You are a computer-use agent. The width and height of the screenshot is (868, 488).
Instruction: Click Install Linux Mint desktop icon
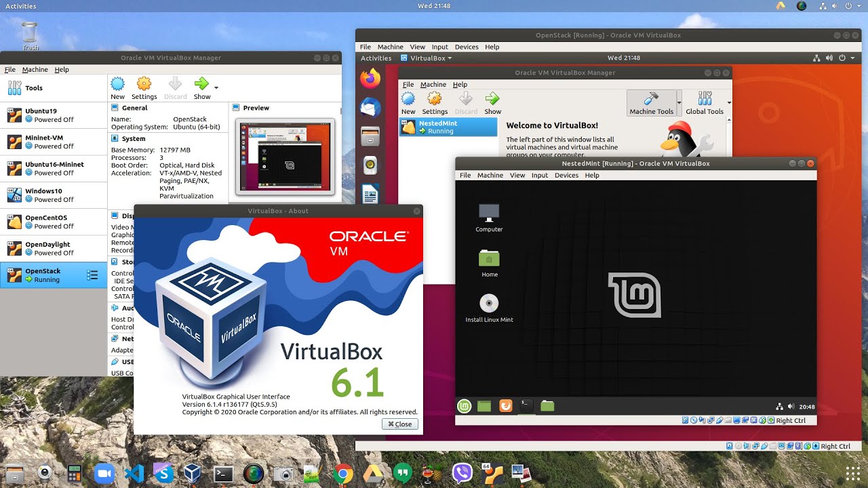(489, 308)
